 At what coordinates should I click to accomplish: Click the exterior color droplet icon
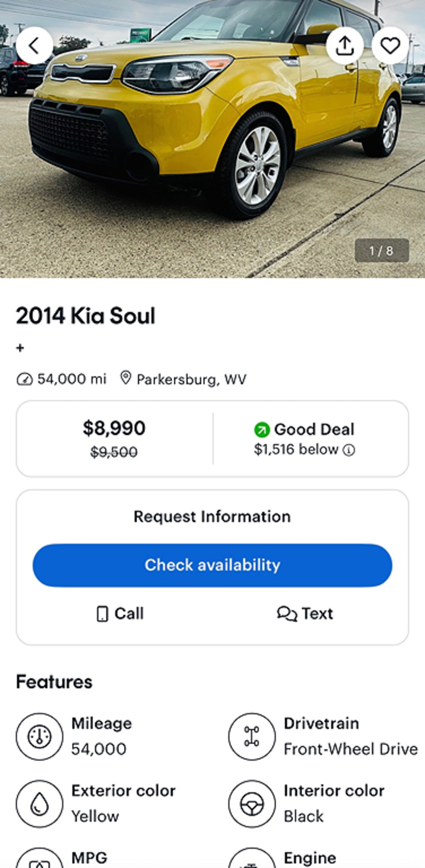[x=39, y=804]
